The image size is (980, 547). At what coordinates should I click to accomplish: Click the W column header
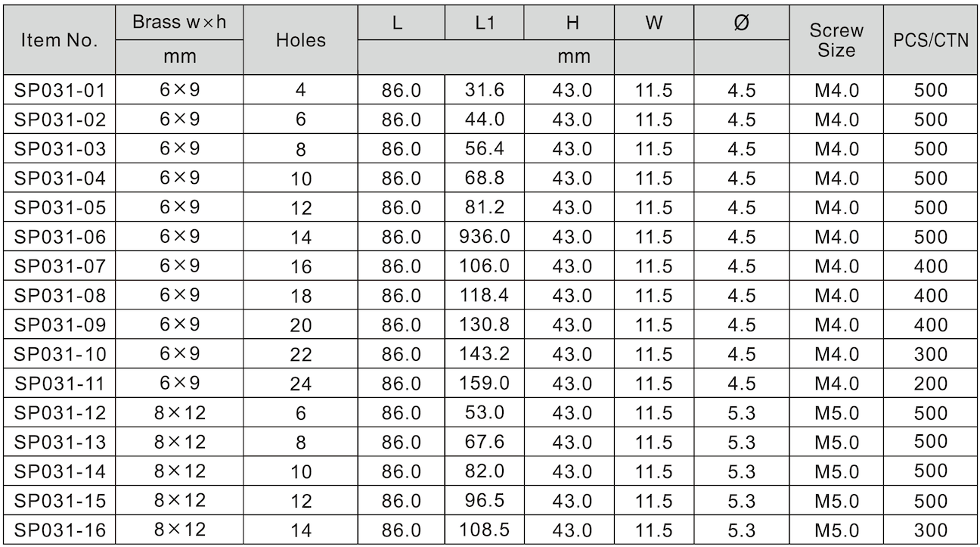[655, 23]
